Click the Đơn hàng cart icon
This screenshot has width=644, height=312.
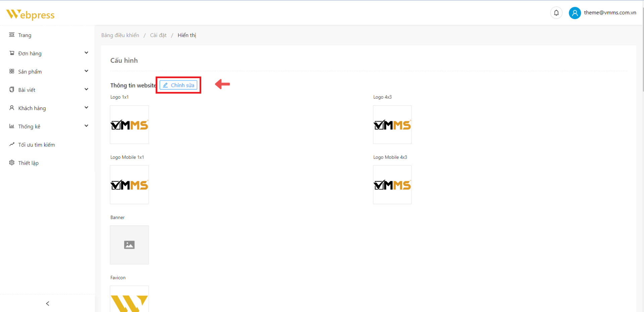(12, 53)
